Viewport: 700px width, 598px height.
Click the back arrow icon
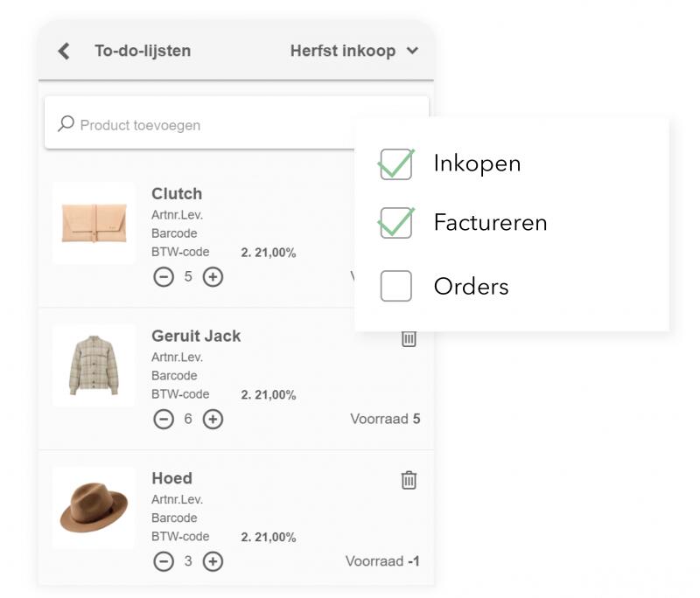[64, 51]
